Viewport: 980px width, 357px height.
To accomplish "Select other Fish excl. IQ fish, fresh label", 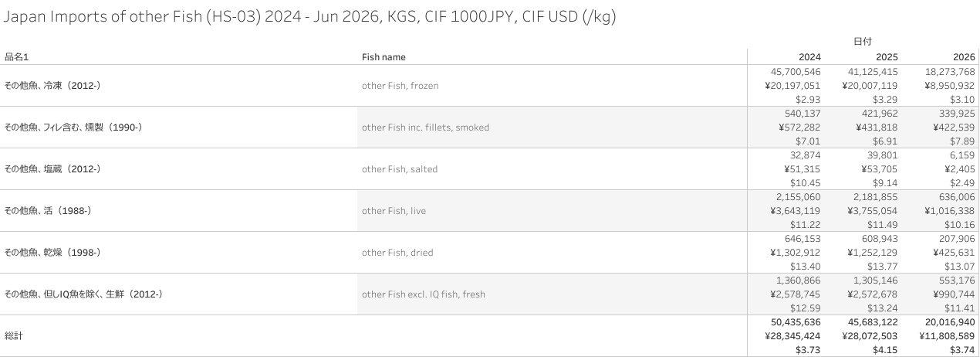I will tap(424, 294).
